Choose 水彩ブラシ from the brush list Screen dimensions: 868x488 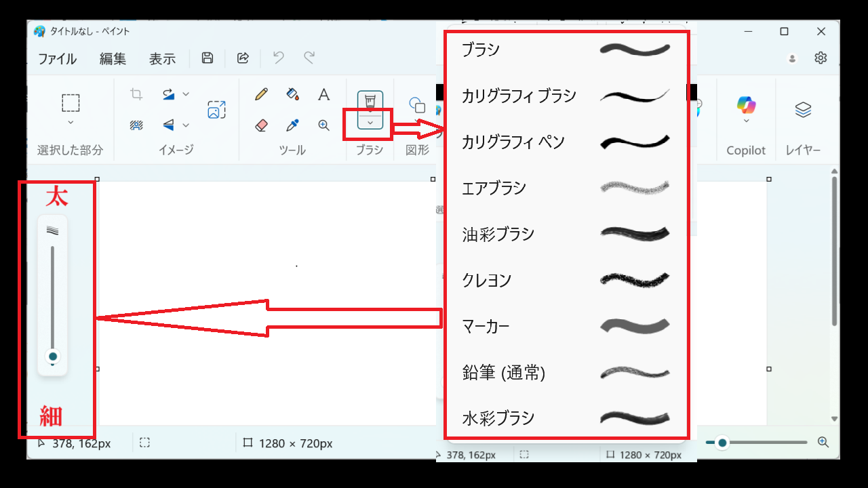(566, 418)
